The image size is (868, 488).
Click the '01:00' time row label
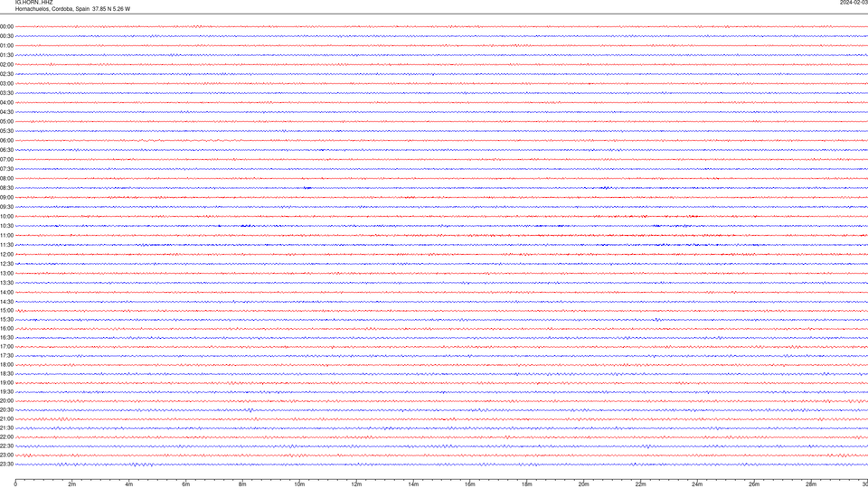6,46
